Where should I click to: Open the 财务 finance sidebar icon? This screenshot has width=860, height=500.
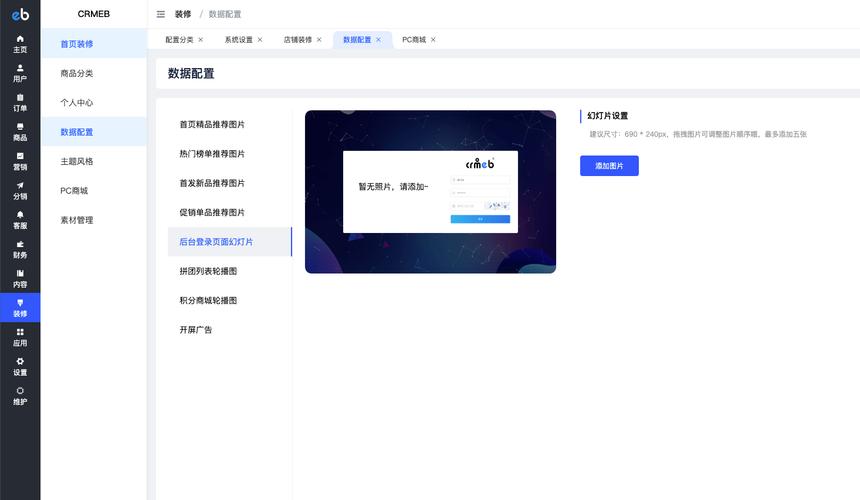pyautogui.click(x=20, y=249)
